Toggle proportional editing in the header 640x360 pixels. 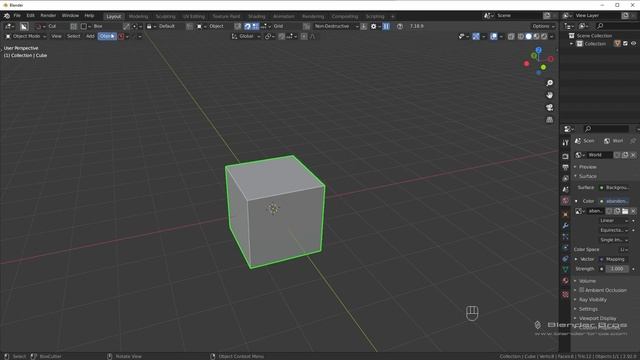[304, 36]
